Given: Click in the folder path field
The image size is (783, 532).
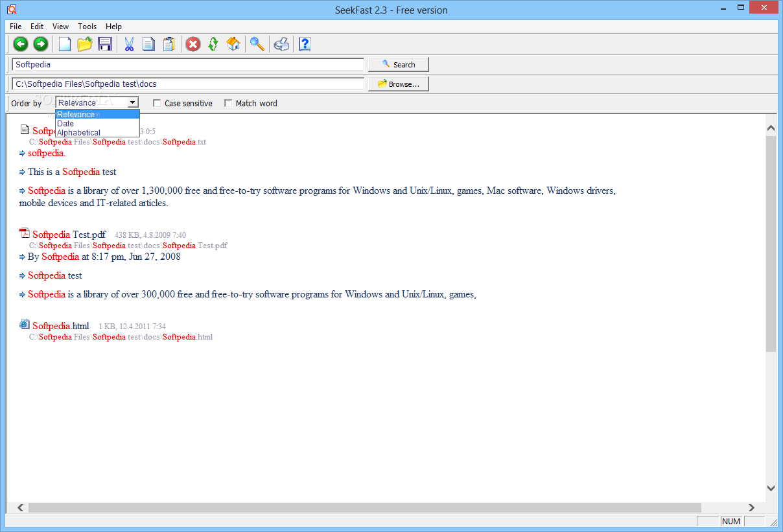Looking at the screenshot, I should click(188, 84).
